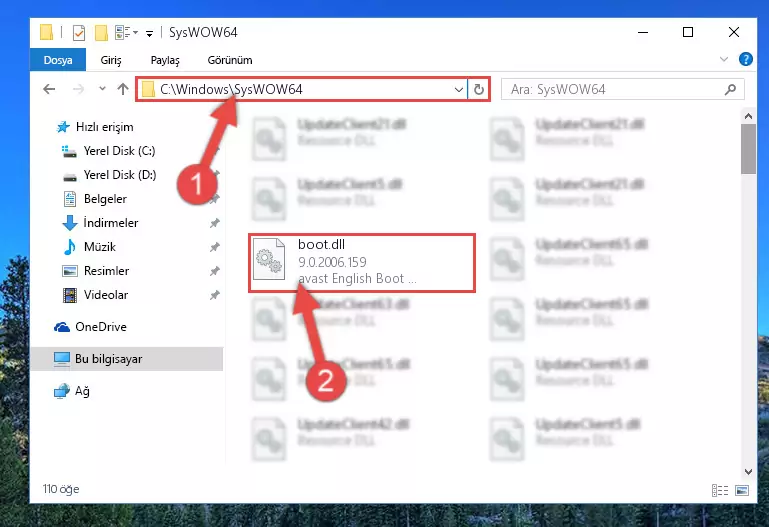Click the folder icon in the title bar

pos(47,32)
